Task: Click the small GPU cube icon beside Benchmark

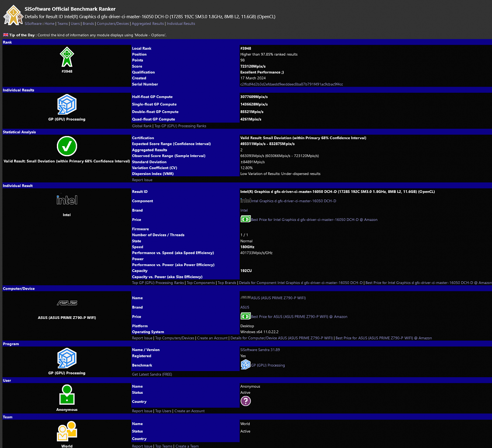Action: coord(245,364)
